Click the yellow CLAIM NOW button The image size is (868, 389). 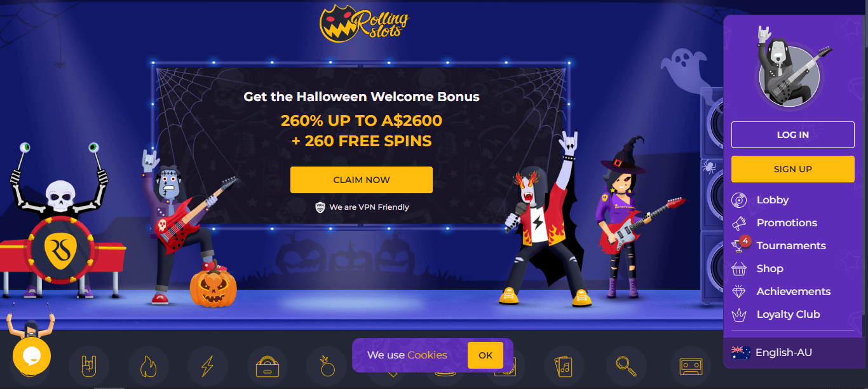362,180
